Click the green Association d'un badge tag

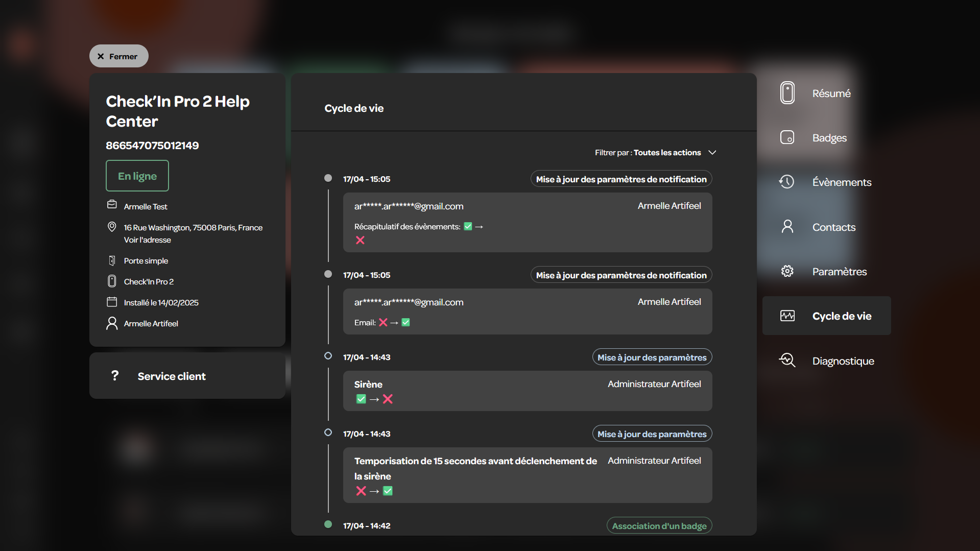[x=659, y=525]
